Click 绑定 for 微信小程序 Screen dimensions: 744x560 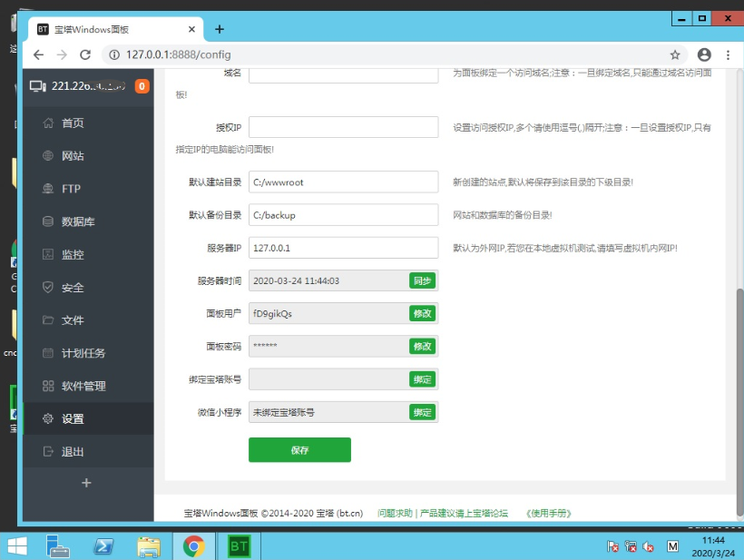[x=422, y=412]
